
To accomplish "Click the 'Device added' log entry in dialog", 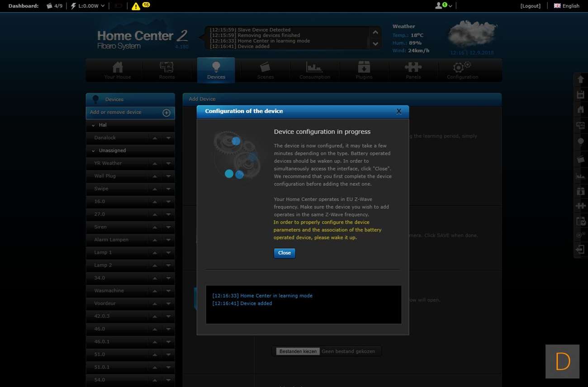I will pos(242,303).
